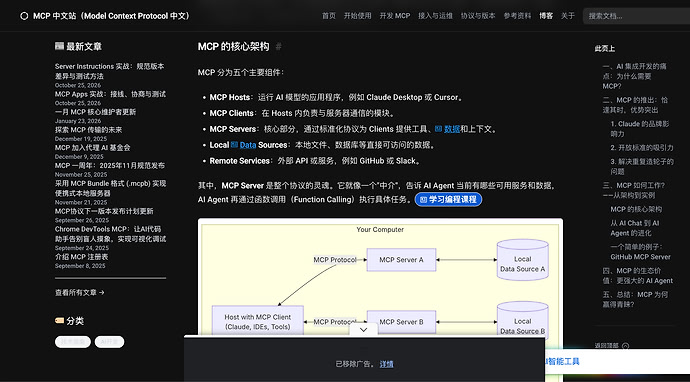Open article 采用 MCP Bundle 格式 (.mcpb)
690x382 pixels.
point(110,188)
